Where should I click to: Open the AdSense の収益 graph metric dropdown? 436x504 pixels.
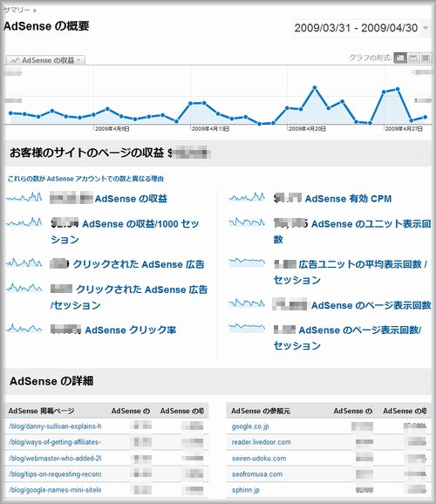click(x=45, y=60)
